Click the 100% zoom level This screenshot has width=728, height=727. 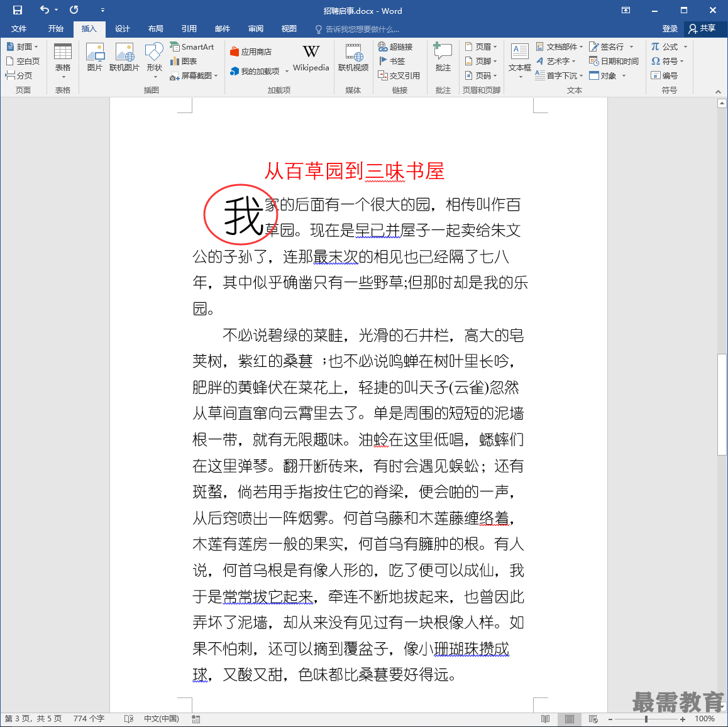(x=704, y=719)
